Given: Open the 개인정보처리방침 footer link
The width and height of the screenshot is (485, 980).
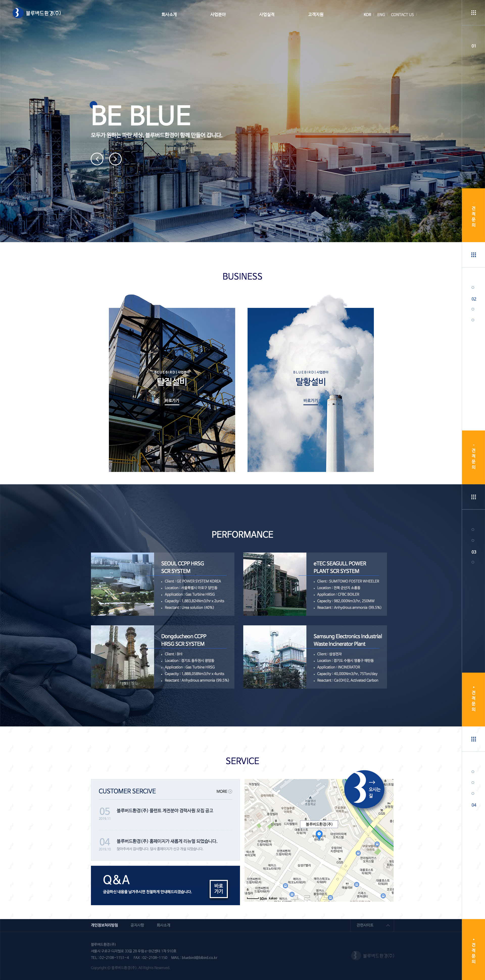Looking at the screenshot, I should (104, 925).
